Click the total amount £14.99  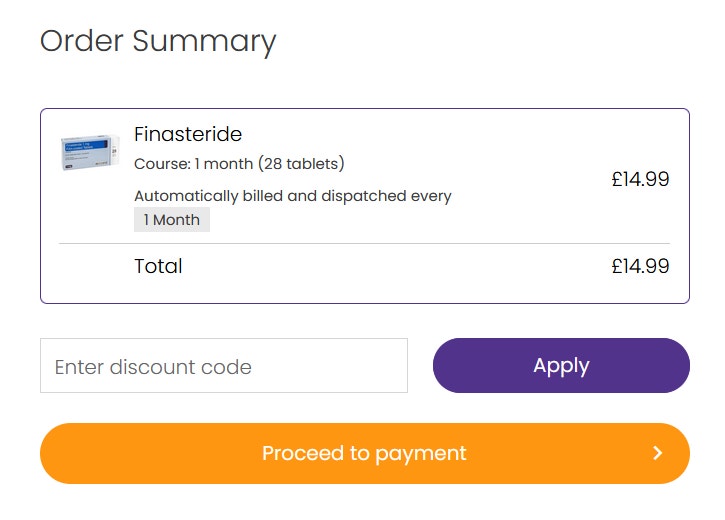pyautogui.click(x=640, y=266)
